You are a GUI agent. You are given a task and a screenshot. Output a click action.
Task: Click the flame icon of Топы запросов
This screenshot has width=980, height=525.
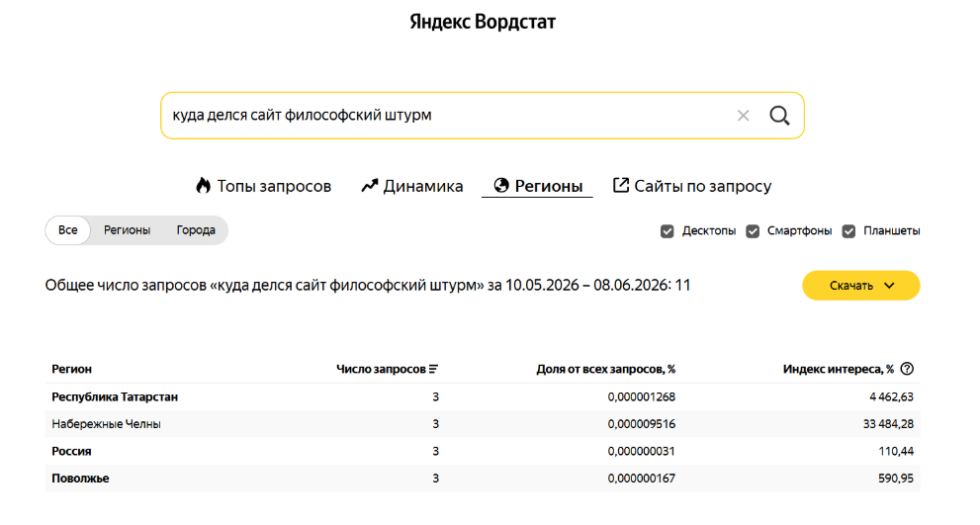click(203, 185)
